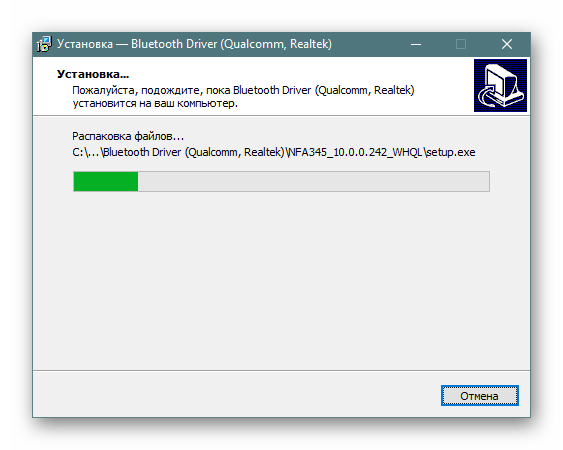Select the Распаковка файлов... status label
Image resolution: width=563 pixels, height=450 pixels.
click(x=128, y=136)
